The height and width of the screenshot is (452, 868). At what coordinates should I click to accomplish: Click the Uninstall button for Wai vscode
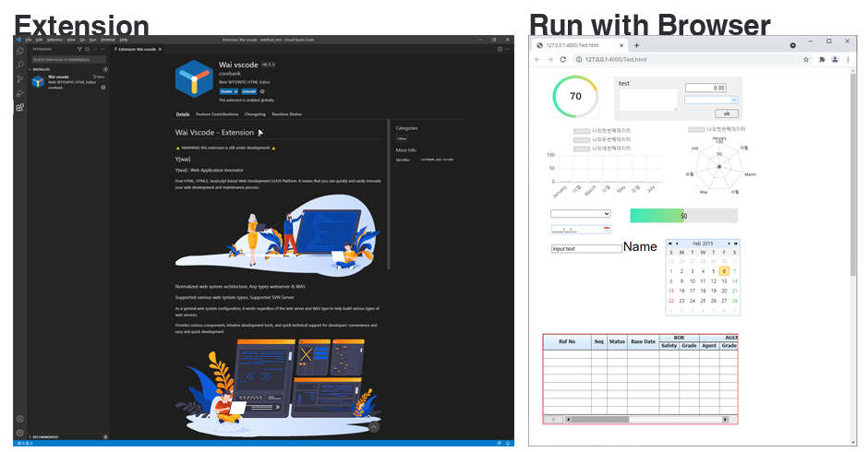248,91
